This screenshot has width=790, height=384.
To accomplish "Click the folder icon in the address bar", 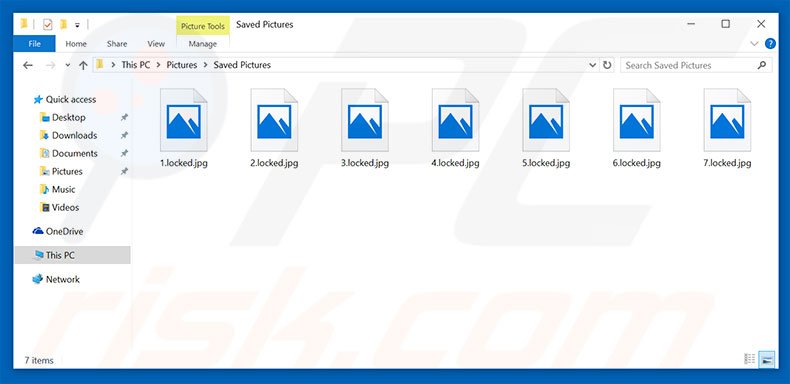I will coord(100,65).
